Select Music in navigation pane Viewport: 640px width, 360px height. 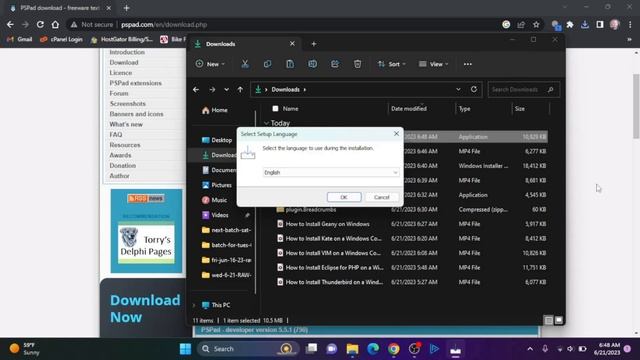coord(215,200)
